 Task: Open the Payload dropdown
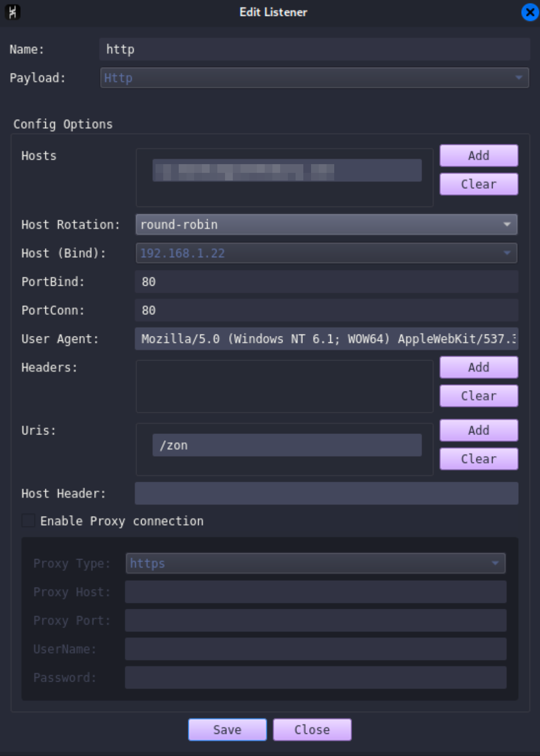tap(314, 78)
